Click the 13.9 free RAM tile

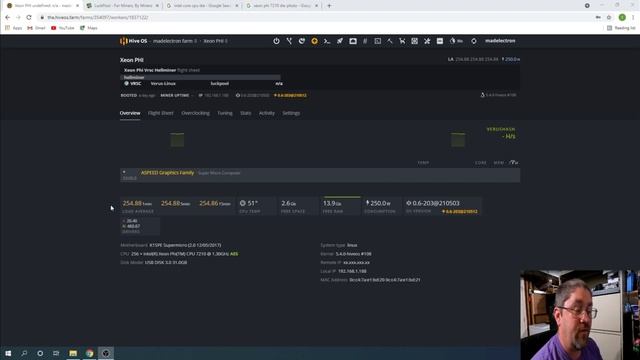(340, 207)
